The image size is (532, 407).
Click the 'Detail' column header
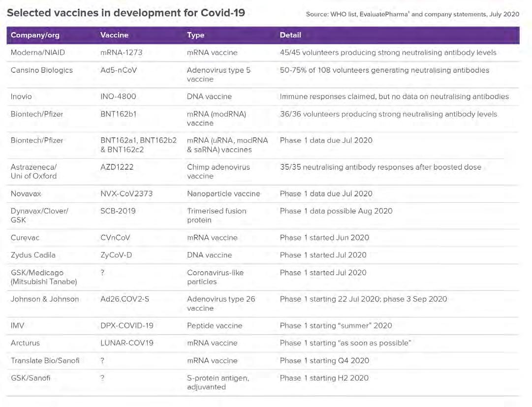coord(290,35)
